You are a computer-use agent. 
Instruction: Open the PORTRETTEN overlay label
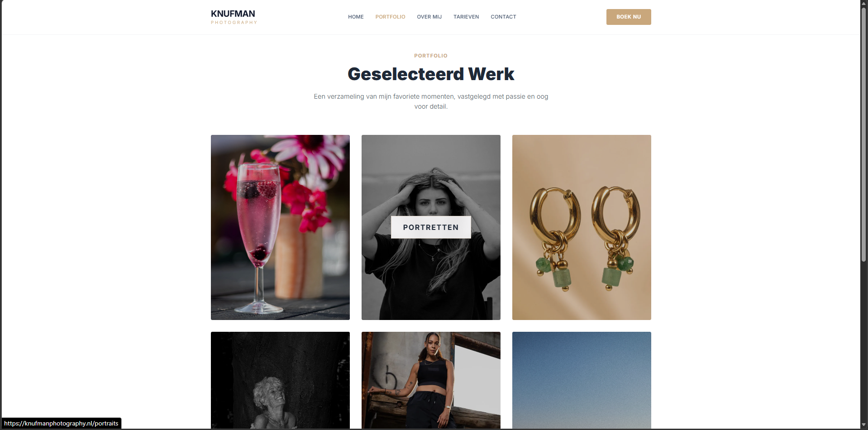[431, 227]
